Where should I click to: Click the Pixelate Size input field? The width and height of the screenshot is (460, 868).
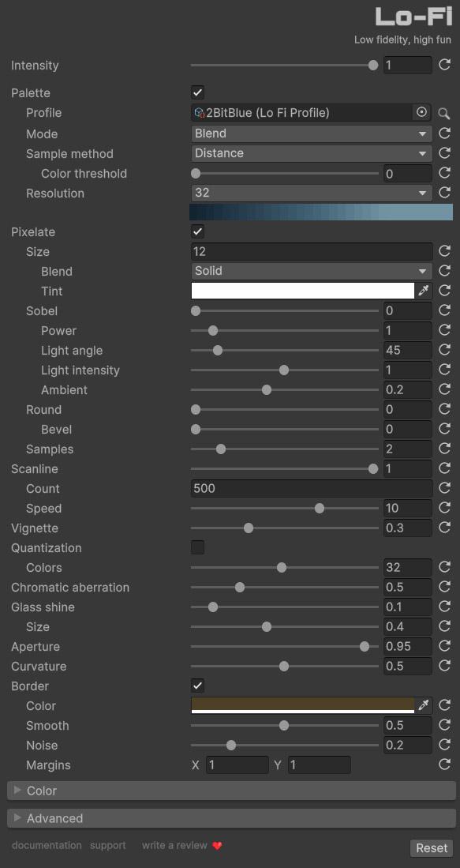[x=312, y=252]
